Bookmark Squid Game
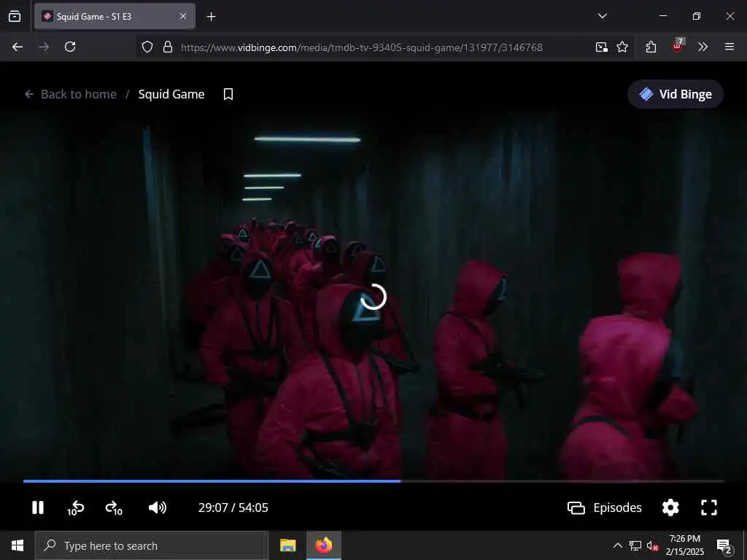 click(228, 94)
